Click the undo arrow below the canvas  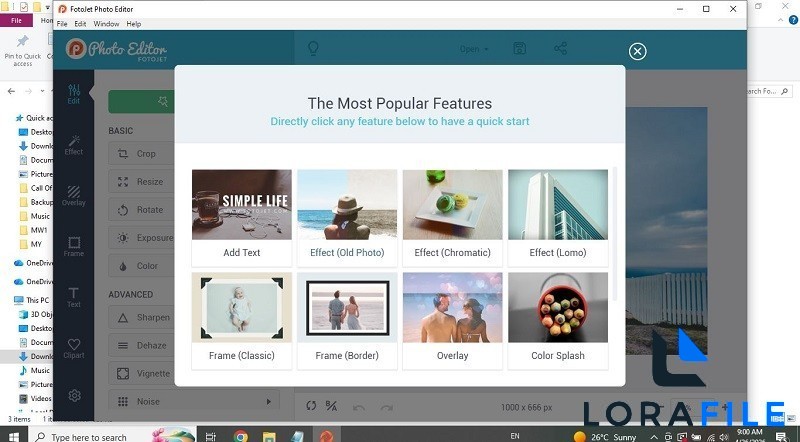[359, 407]
